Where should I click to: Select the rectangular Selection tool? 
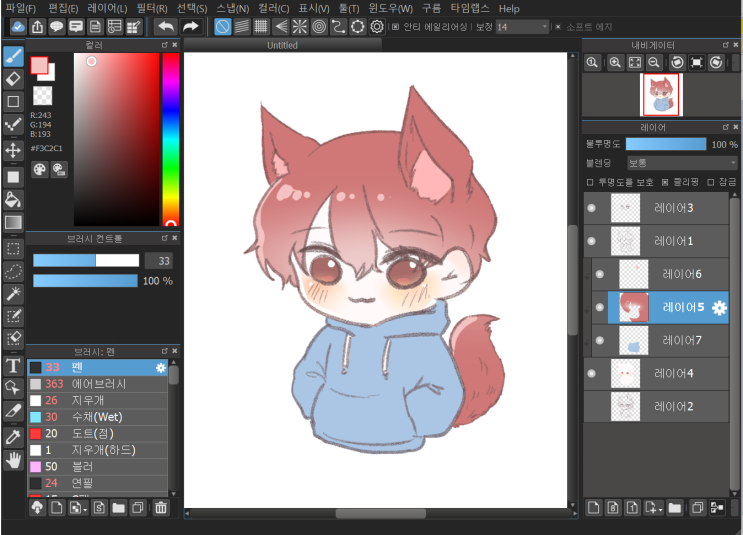(13, 249)
